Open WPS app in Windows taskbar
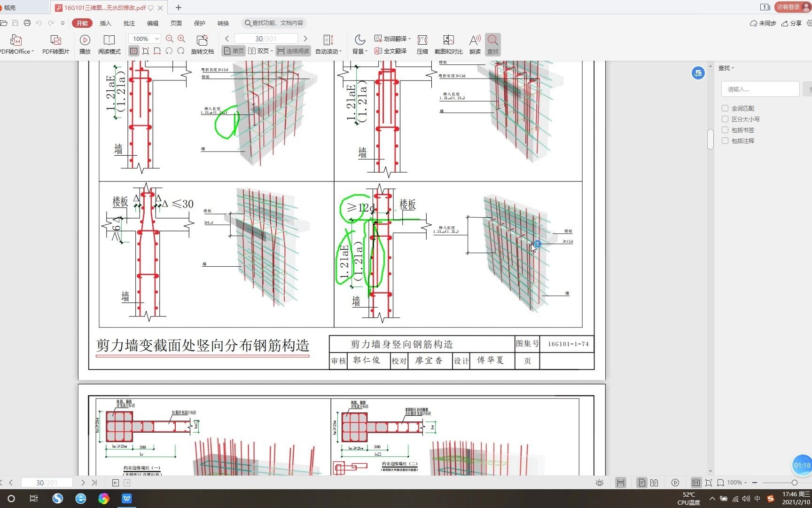812x508 pixels. click(127, 499)
